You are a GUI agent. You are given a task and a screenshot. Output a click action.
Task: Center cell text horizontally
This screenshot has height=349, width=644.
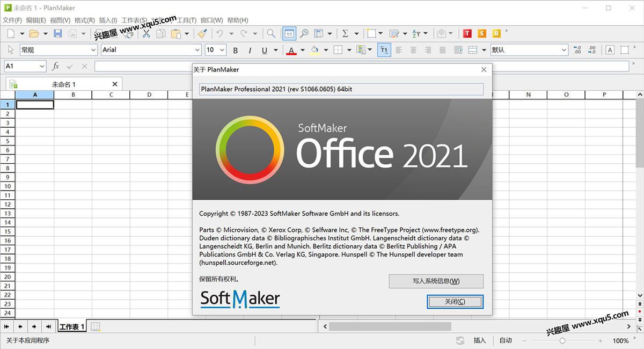click(413, 50)
